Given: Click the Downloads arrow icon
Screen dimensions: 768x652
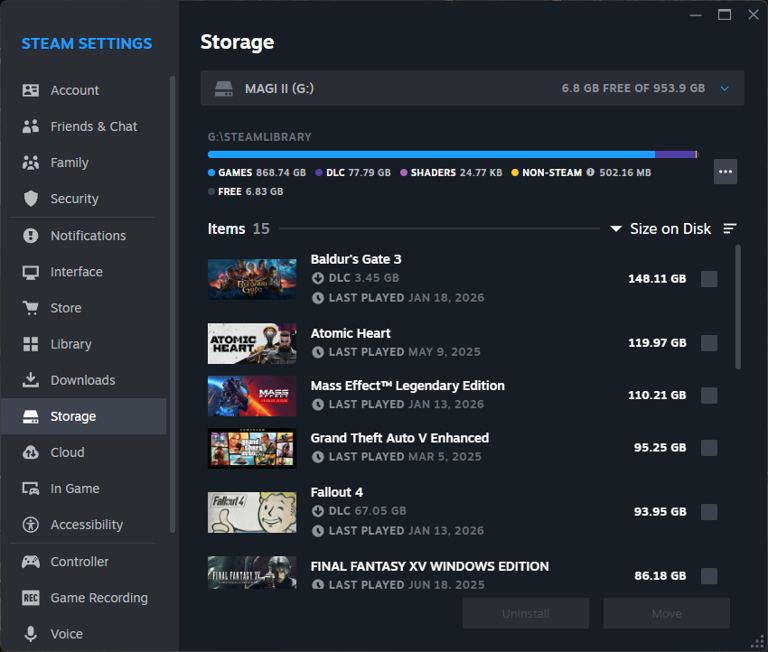Looking at the screenshot, I should 30,380.
